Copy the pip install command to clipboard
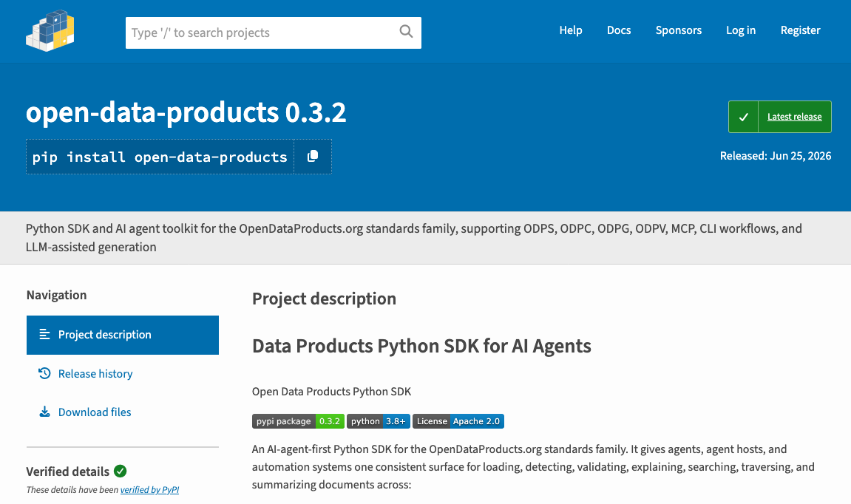 pyautogui.click(x=313, y=156)
